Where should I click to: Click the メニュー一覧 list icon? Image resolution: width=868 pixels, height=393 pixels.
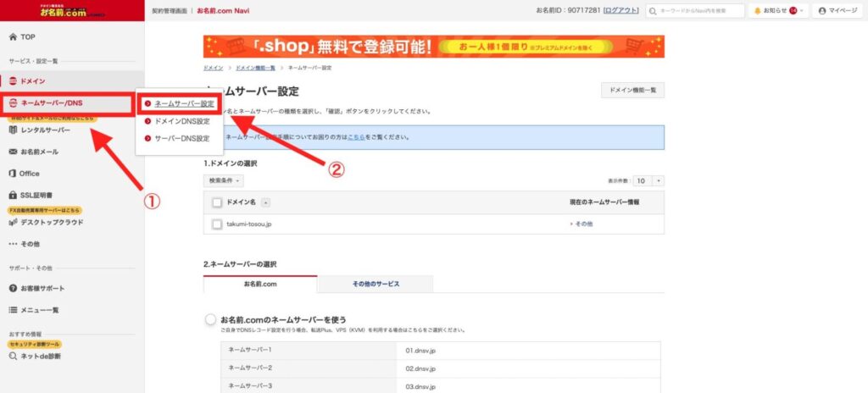pos(14,310)
